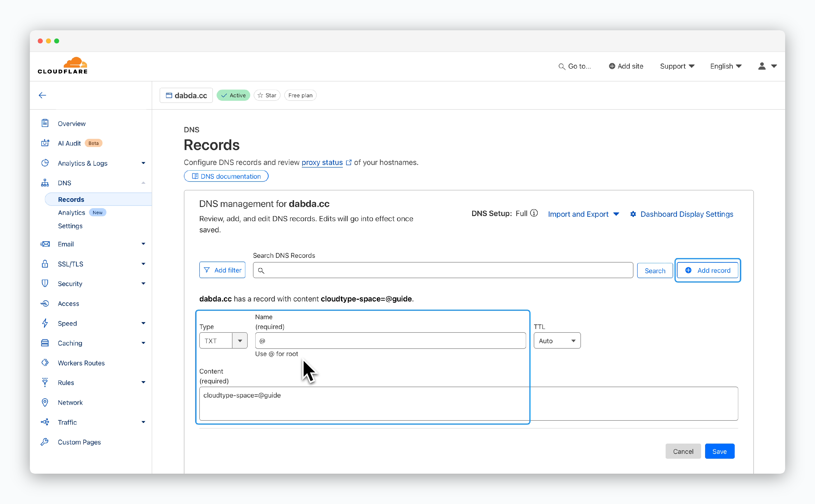
Task: Click the Workers Routes diamond icon
Action: click(x=45, y=363)
